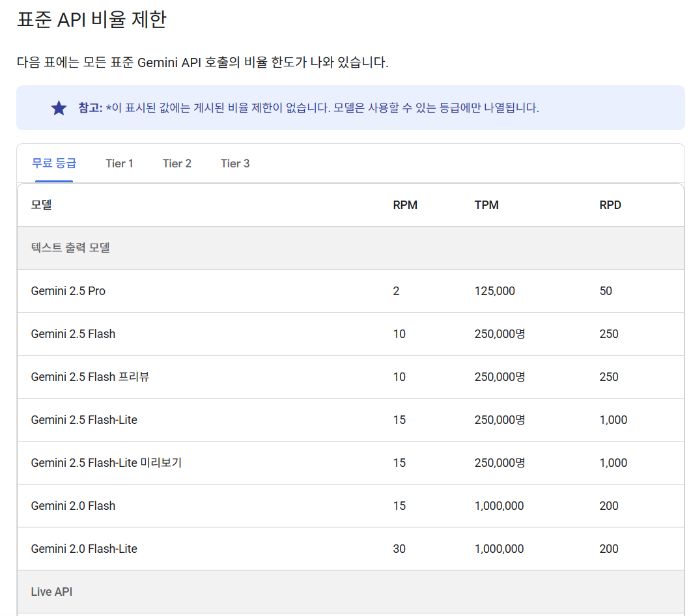Click the RPD column header
This screenshot has width=691, height=616.
pyautogui.click(x=610, y=205)
